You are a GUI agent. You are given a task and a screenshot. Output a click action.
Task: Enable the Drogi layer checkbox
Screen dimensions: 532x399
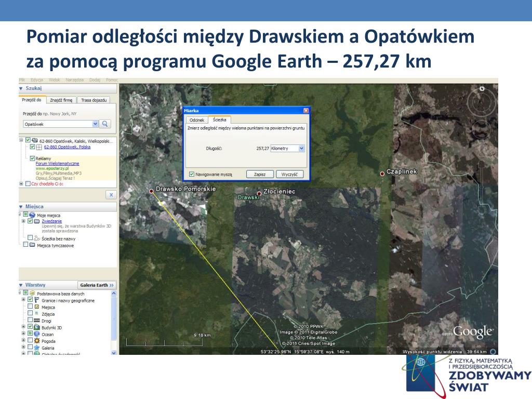30,320
